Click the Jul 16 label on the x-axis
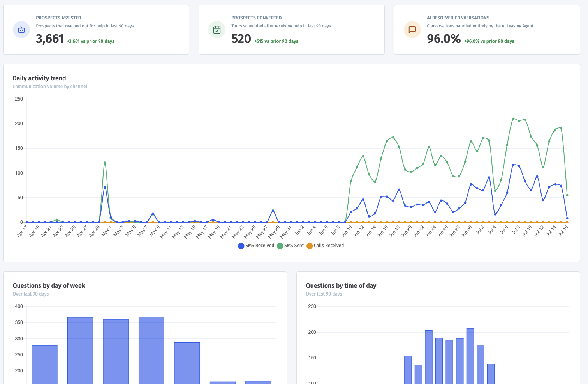Image resolution: width=588 pixels, height=384 pixels. [x=563, y=230]
